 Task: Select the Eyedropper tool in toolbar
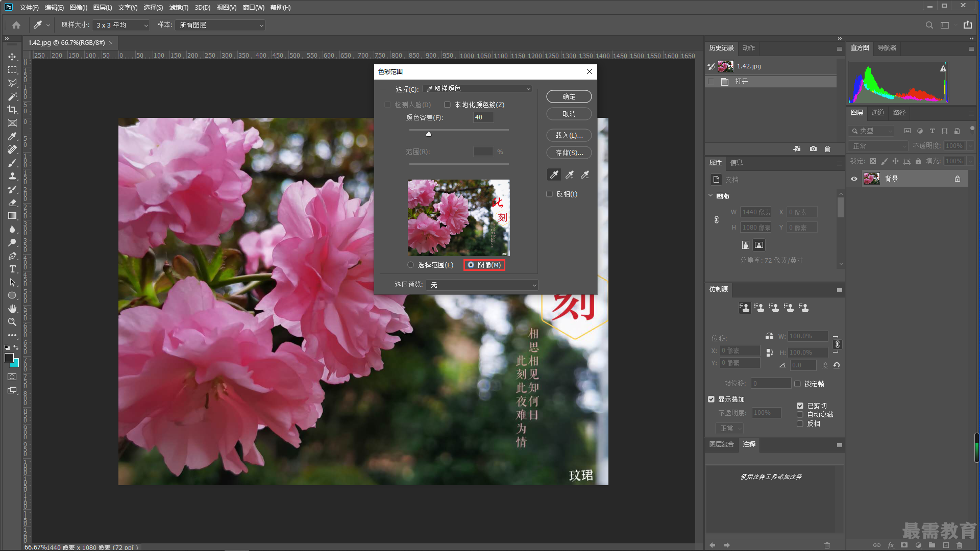click(12, 136)
